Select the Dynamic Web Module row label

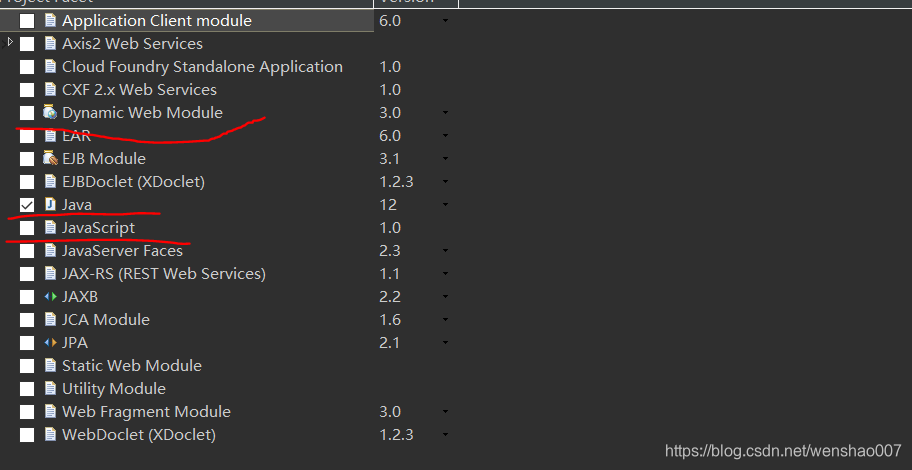click(x=142, y=113)
